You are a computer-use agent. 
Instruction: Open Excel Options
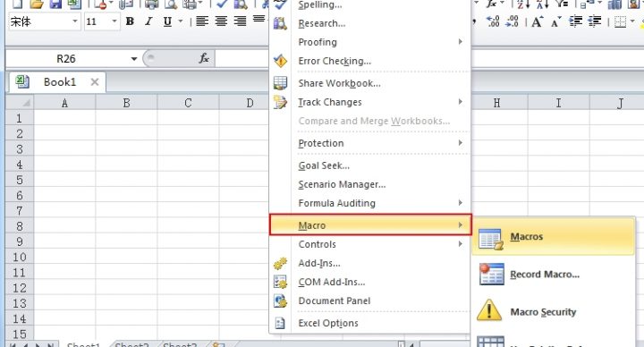369,323
